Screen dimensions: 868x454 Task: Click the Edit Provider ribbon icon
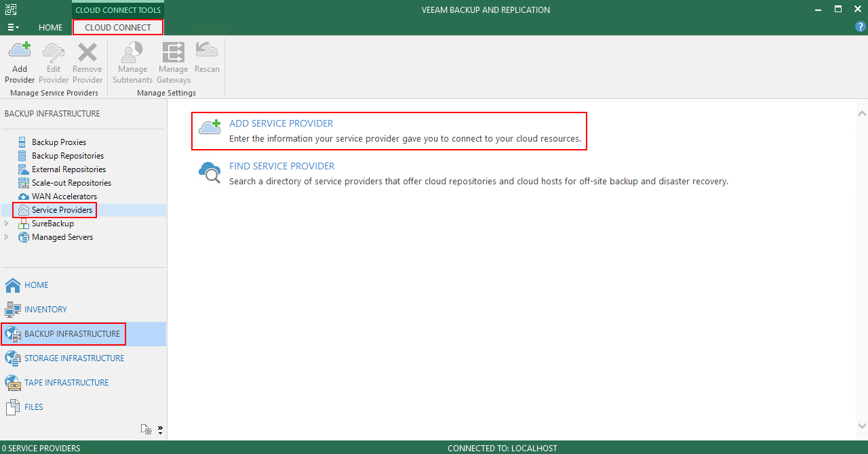pos(54,53)
